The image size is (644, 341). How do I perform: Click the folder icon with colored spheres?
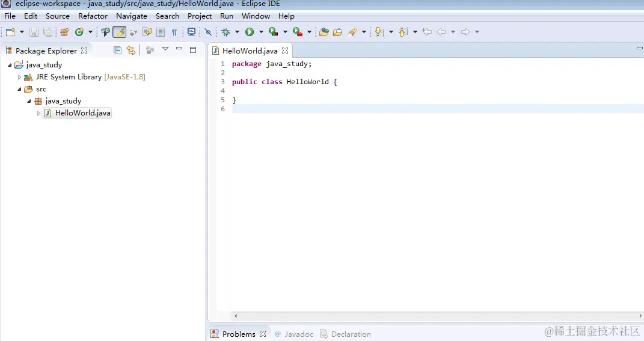pyautogui.click(x=324, y=32)
